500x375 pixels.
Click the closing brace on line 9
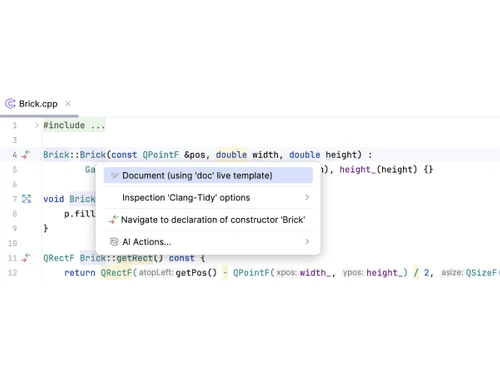[x=46, y=228]
